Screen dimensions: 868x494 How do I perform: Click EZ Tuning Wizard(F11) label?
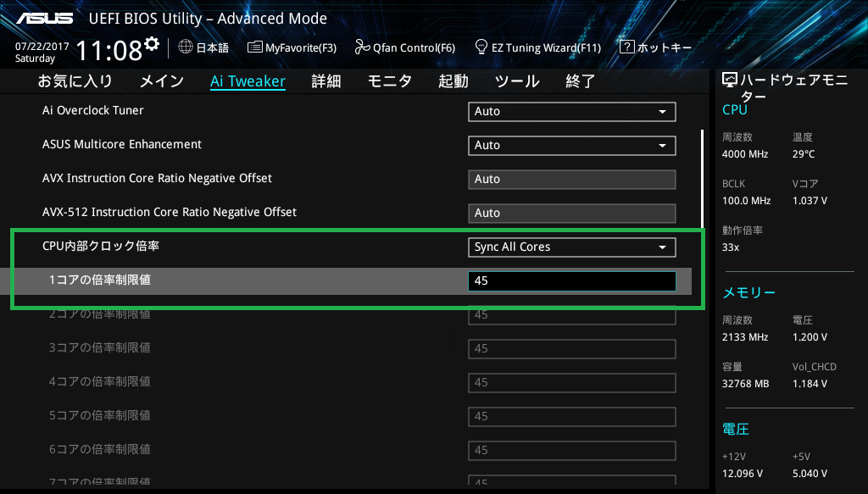(x=547, y=48)
